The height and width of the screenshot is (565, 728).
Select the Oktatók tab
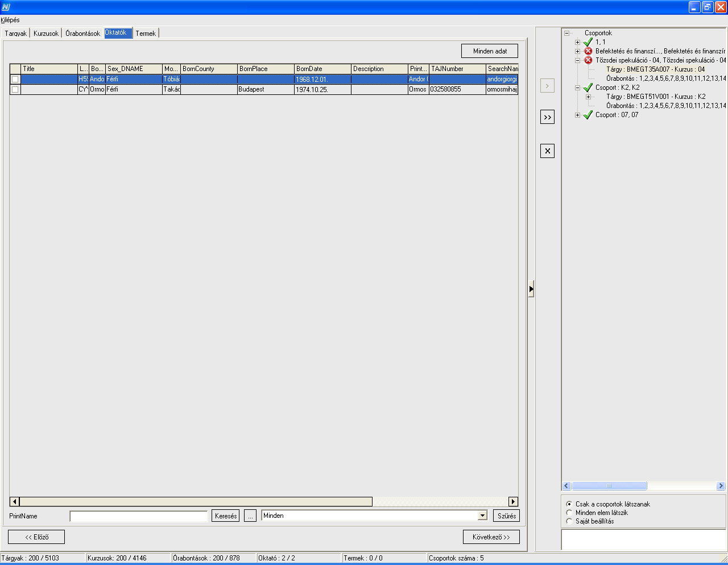click(x=118, y=32)
